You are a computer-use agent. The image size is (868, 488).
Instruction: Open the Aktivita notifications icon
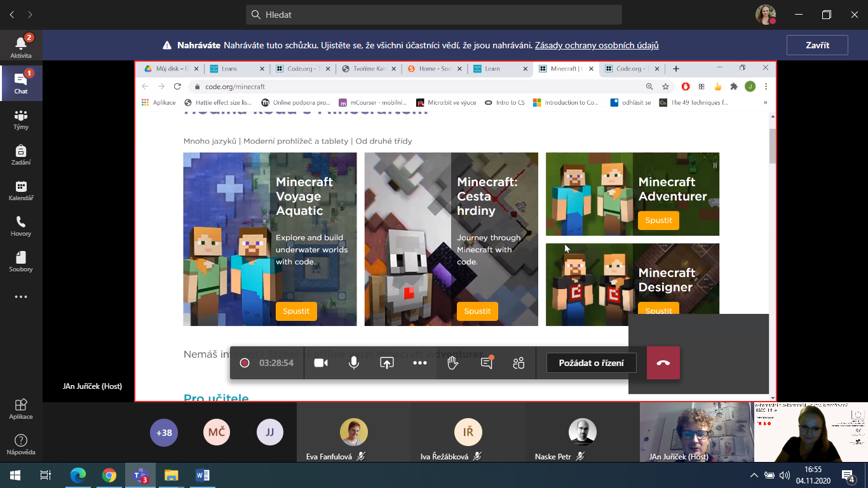click(x=21, y=47)
